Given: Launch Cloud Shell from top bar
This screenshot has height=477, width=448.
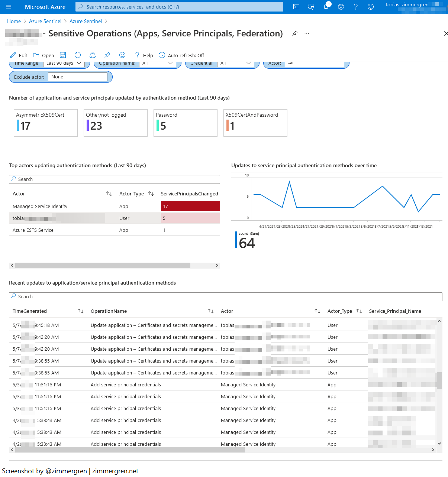Looking at the screenshot, I should (x=296, y=7).
